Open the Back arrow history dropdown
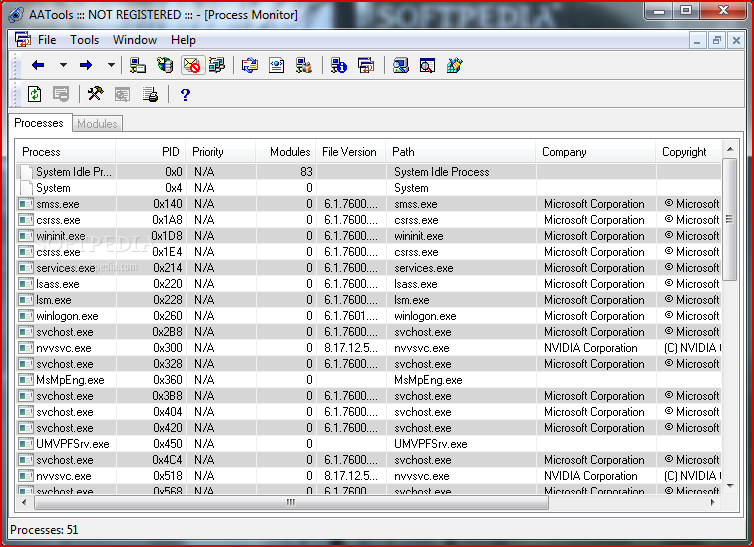This screenshot has width=754, height=547. (x=63, y=65)
